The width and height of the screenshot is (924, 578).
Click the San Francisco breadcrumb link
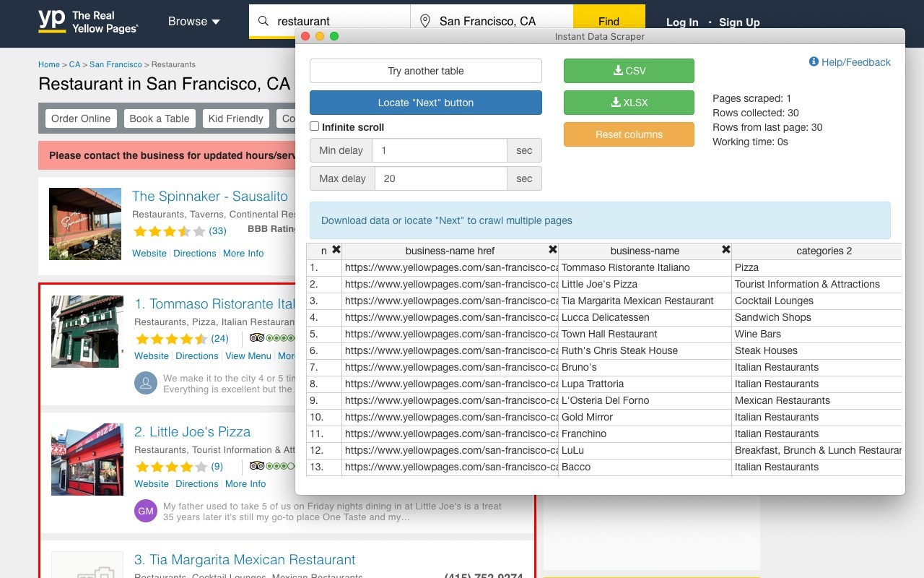pos(115,64)
